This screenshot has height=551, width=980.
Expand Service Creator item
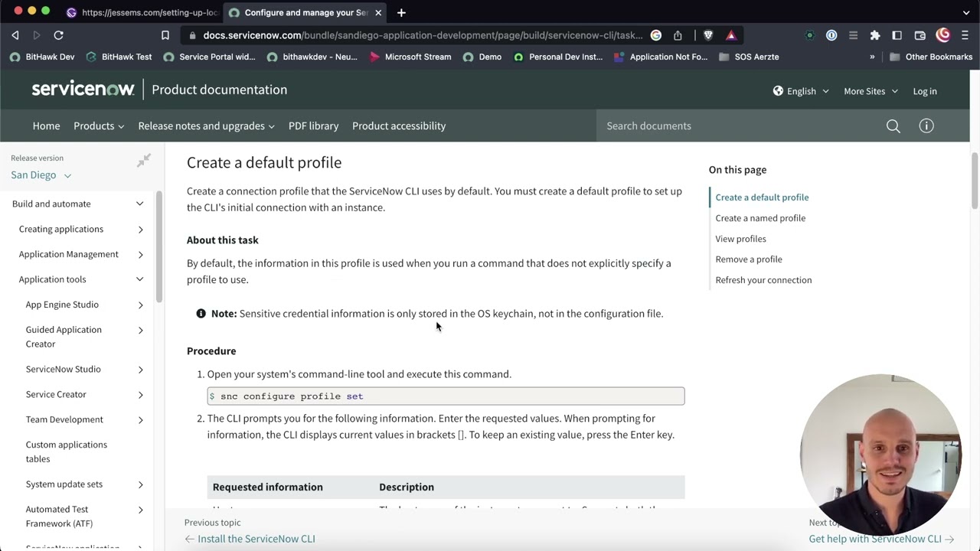click(x=140, y=395)
